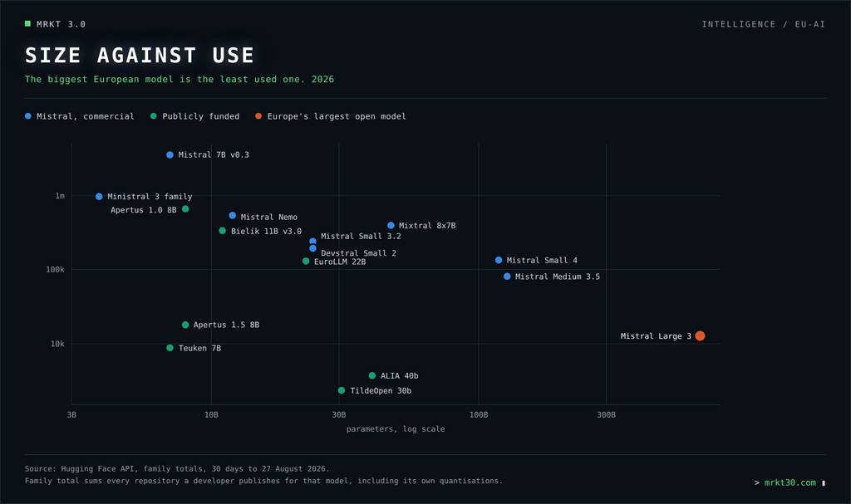Click the Mixtral 8x7B data point
This screenshot has height=504, width=851.
pos(391,225)
